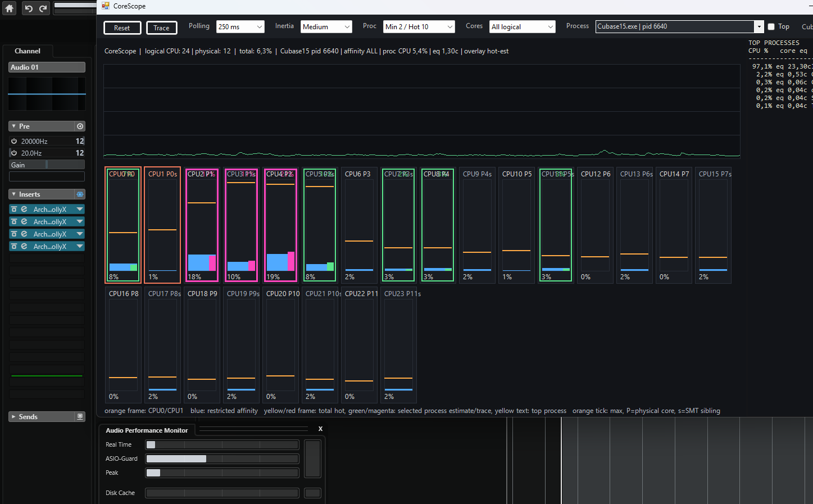Screen dimensions: 813x504
Task: Click the 97,1% top process row
Action: [x=782, y=66]
